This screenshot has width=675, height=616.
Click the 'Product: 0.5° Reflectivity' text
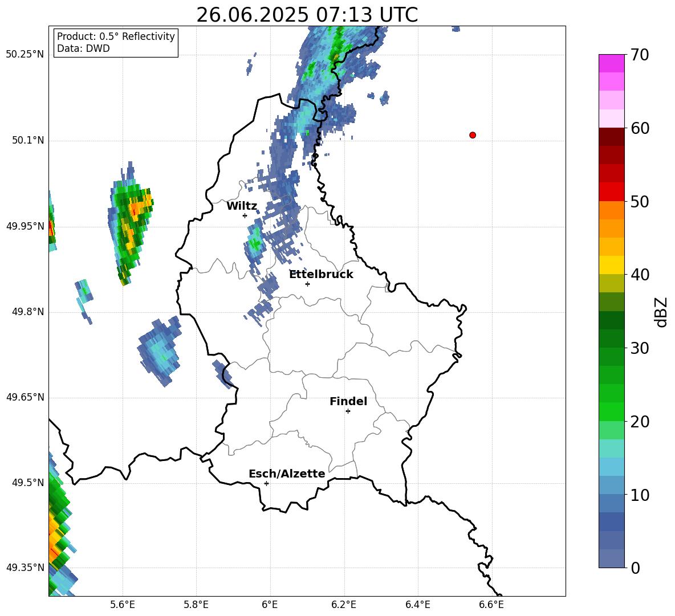click(116, 36)
